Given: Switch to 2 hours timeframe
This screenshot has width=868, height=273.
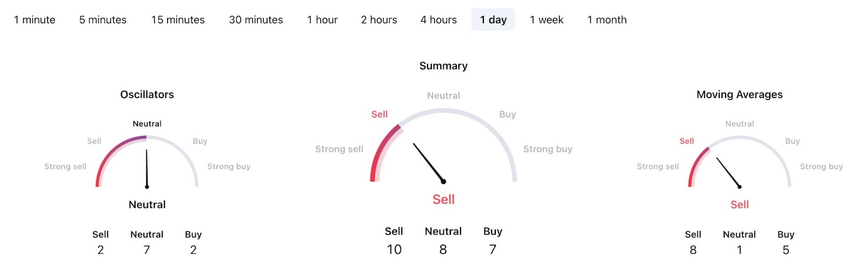Looking at the screenshot, I should click(379, 20).
